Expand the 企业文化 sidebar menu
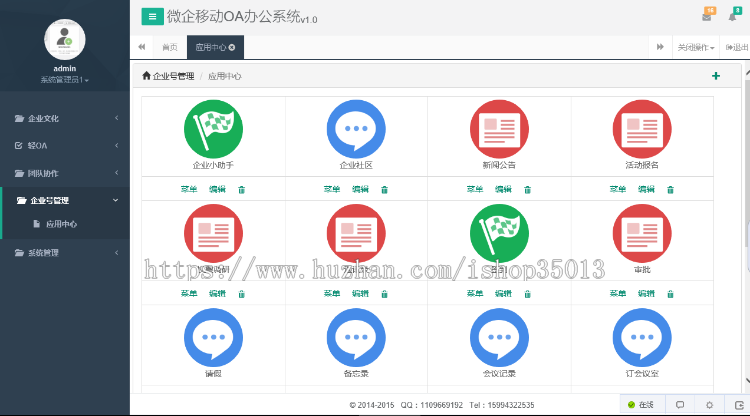This screenshot has height=416, width=750. click(65, 118)
